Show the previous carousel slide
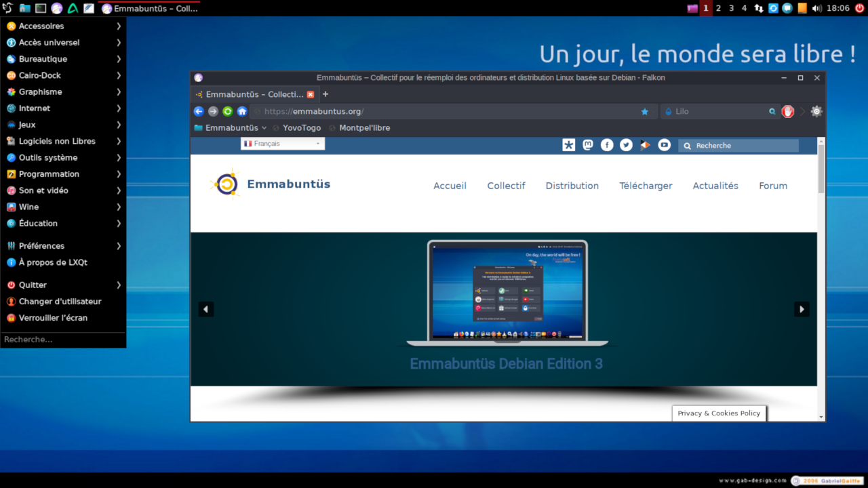868x488 pixels. point(206,309)
